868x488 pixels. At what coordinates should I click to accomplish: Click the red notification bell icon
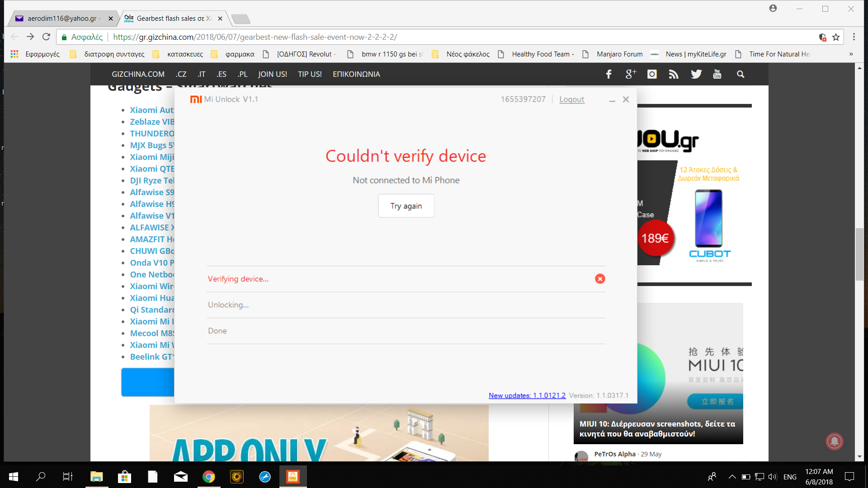point(835,441)
